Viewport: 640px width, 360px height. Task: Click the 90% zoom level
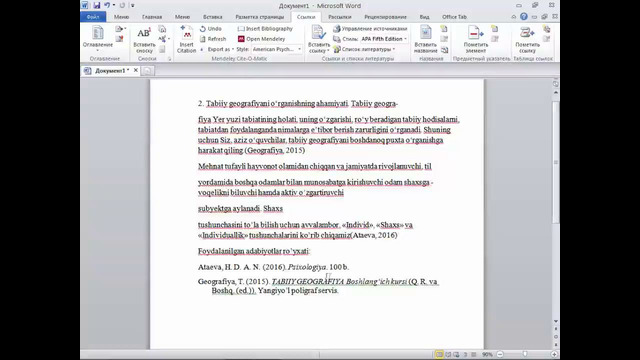click(487, 355)
